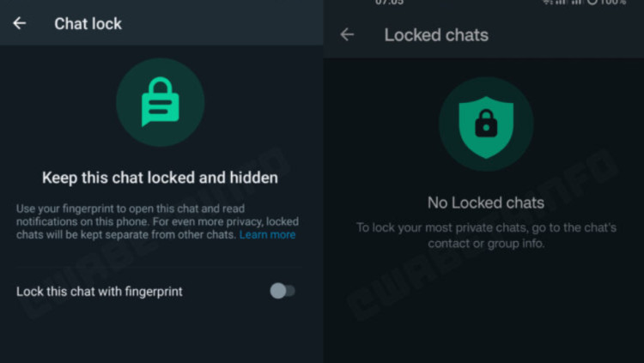Screen dimensions: 644x363
Task: Click the "No Locked chats" message
Action: point(486,203)
